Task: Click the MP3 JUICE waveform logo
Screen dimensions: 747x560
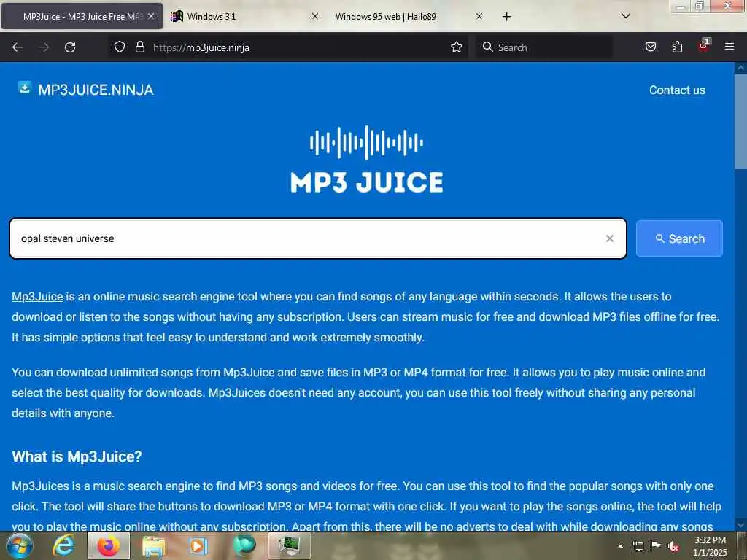Action: coord(367,160)
